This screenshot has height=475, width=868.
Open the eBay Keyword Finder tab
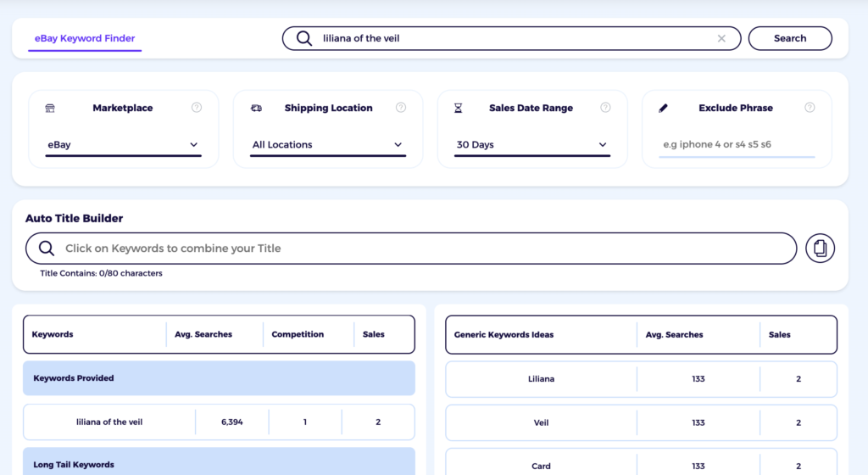point(85,38)
